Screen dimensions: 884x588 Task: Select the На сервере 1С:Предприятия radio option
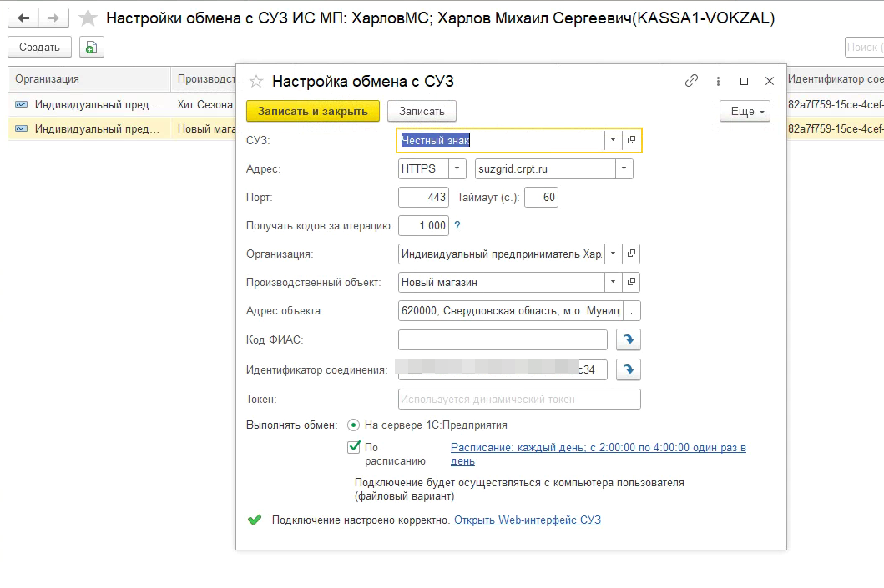pos(354,425)
